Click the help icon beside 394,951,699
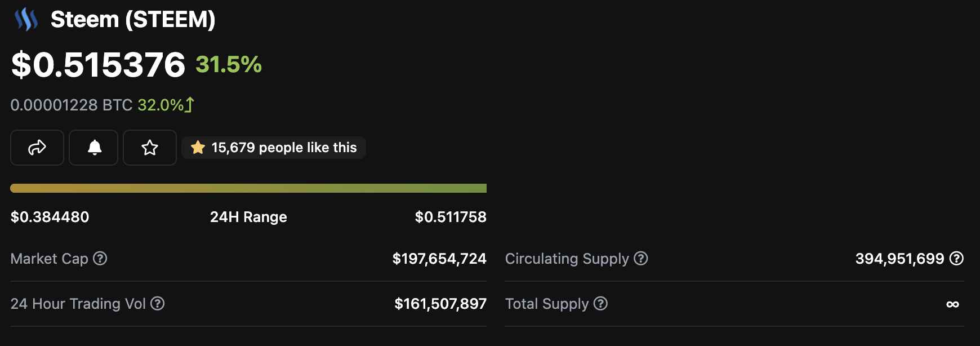Image resolution: width=980 pixels, height=346 pixels. (x=956, y=259)
